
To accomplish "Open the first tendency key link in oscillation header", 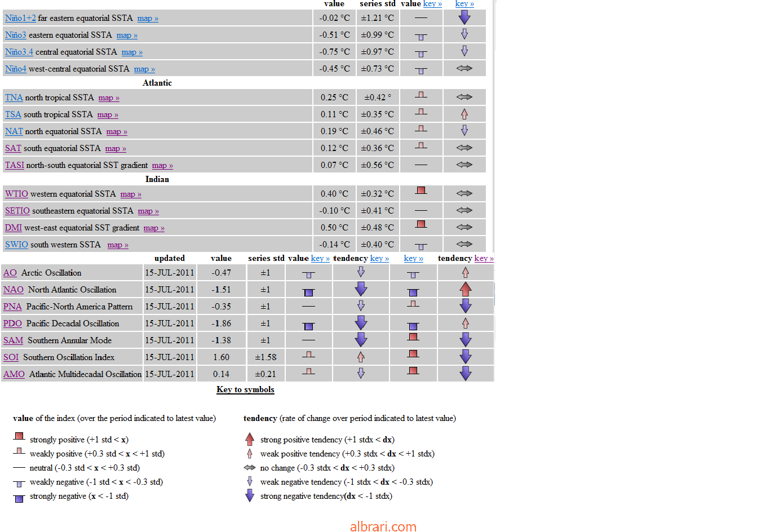I will (x=379, y=259).
